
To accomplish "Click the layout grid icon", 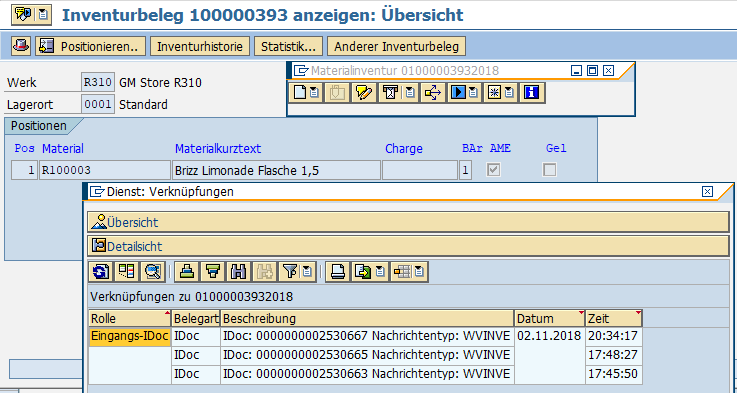I will click(402, 272).
